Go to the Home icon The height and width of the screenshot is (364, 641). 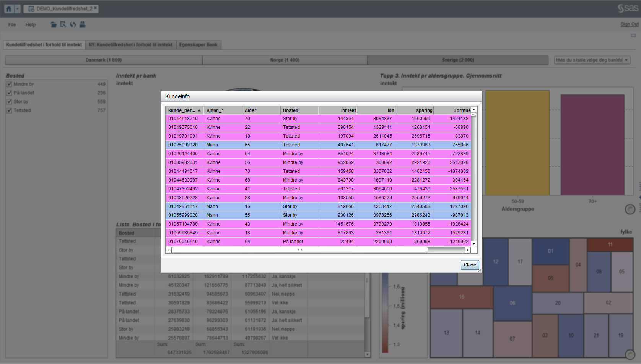pyautogui.click(x=9, y=9)
